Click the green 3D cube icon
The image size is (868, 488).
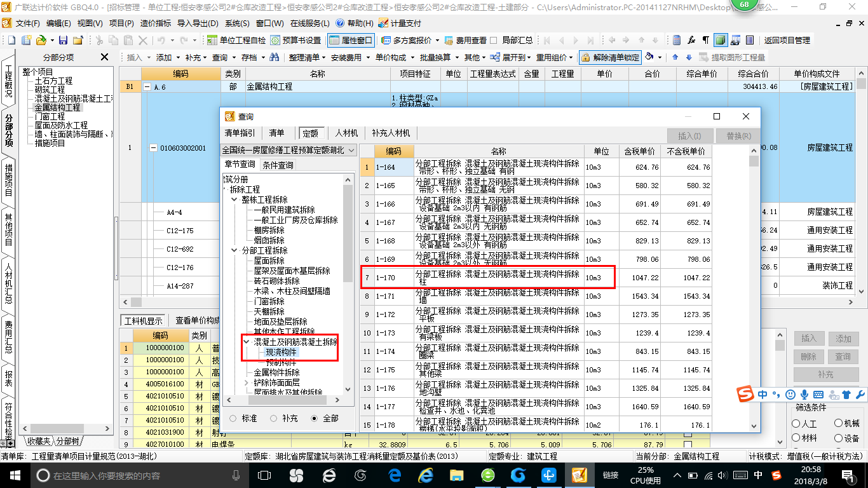click(721, 40)
